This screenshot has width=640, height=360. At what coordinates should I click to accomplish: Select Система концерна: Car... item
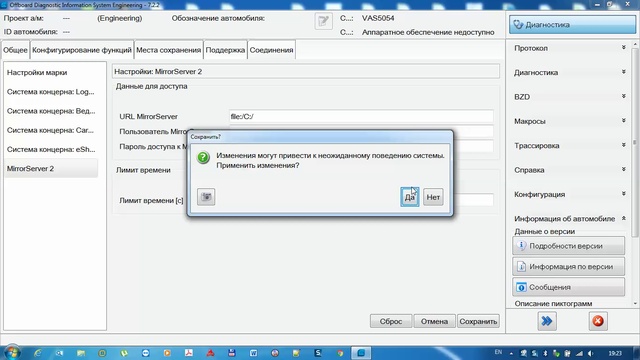coord(51,130)
